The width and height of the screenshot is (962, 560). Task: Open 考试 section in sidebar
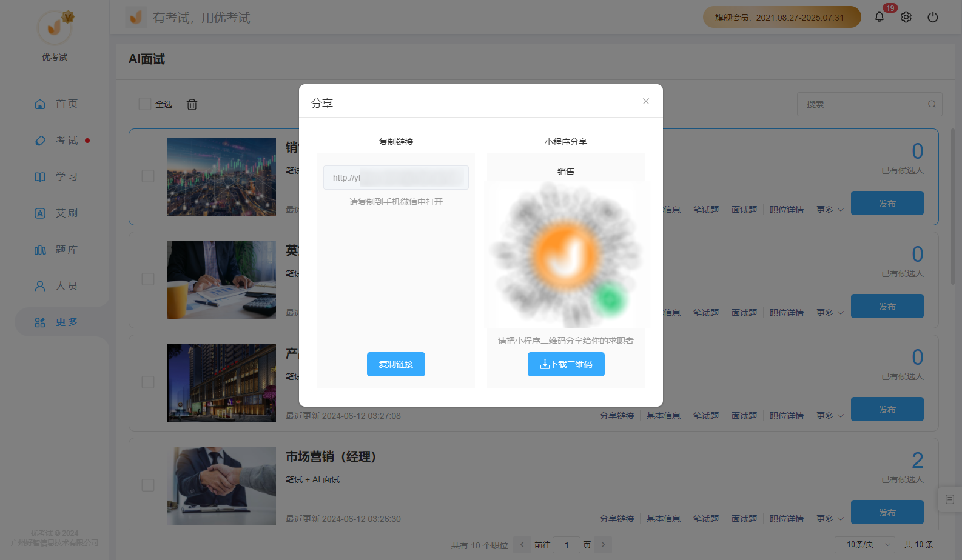pyautogui.click(x=56, y=140)
